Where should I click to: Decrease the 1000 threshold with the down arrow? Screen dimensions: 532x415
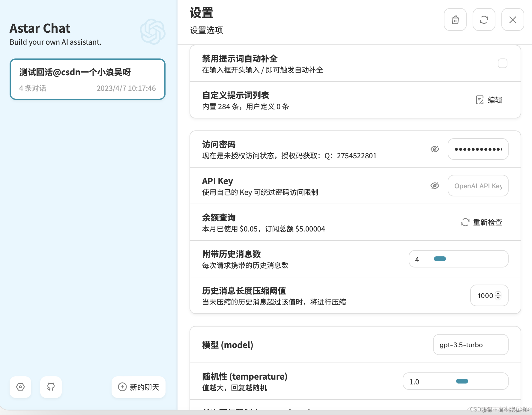(x=498, y=298)
